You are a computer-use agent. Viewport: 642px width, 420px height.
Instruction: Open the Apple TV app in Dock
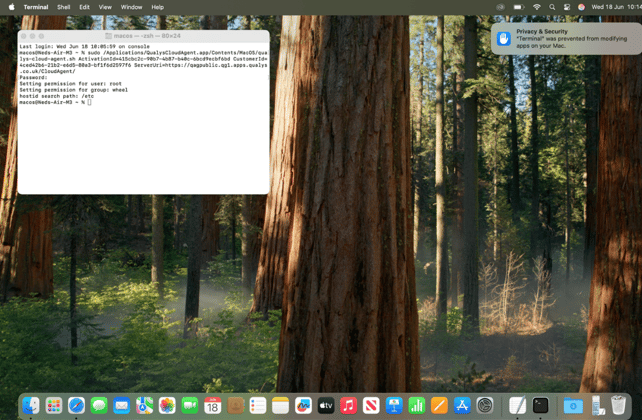pos(326,406)
